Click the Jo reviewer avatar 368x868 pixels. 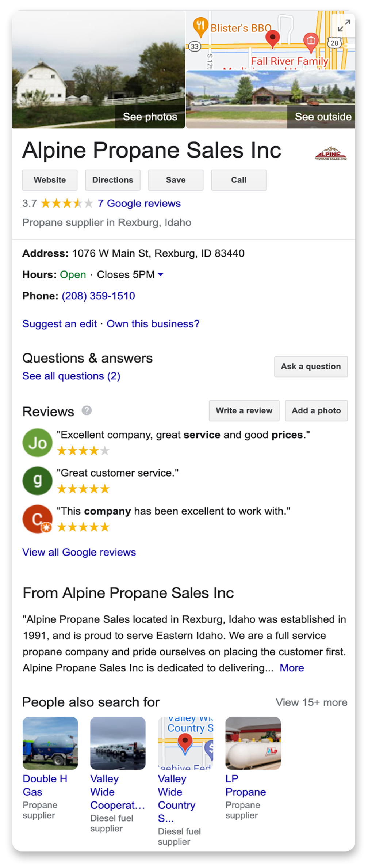click(x=37, y=443)
